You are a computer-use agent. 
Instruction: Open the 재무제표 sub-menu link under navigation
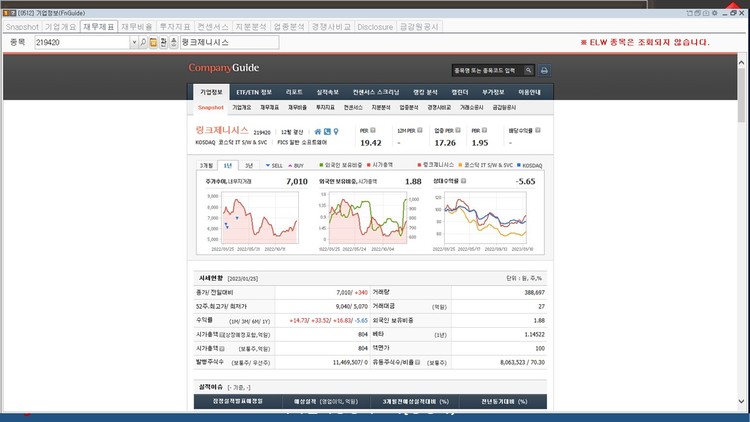(269, 108)
